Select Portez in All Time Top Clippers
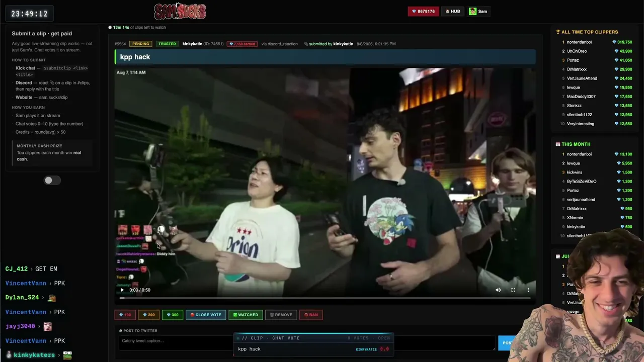This screenshot has height=362, width=644. coord(573,60)
